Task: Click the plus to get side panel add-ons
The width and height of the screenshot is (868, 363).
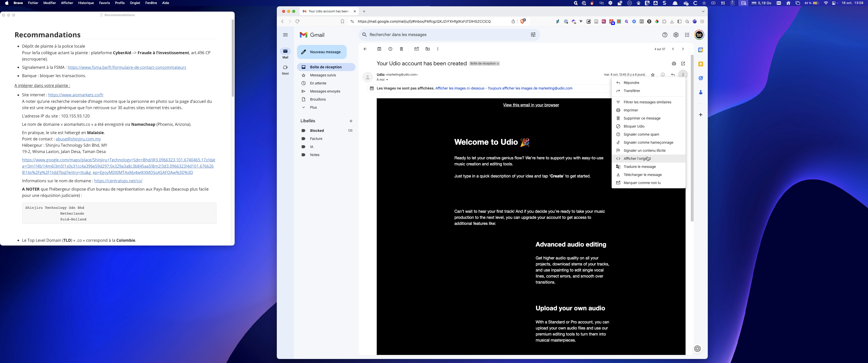Action: point(700,115)
